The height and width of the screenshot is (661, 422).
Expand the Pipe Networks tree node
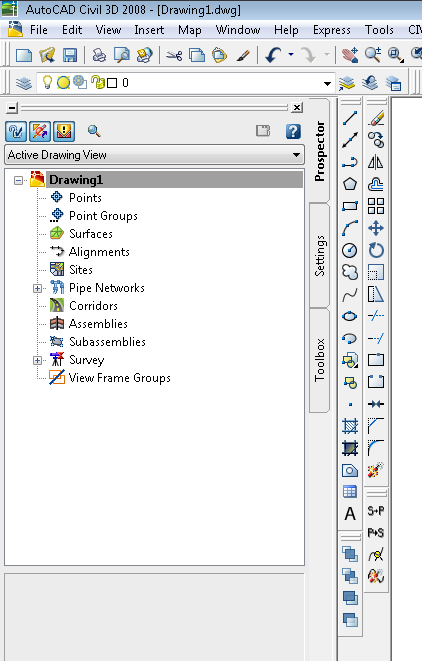coord(37,288)
